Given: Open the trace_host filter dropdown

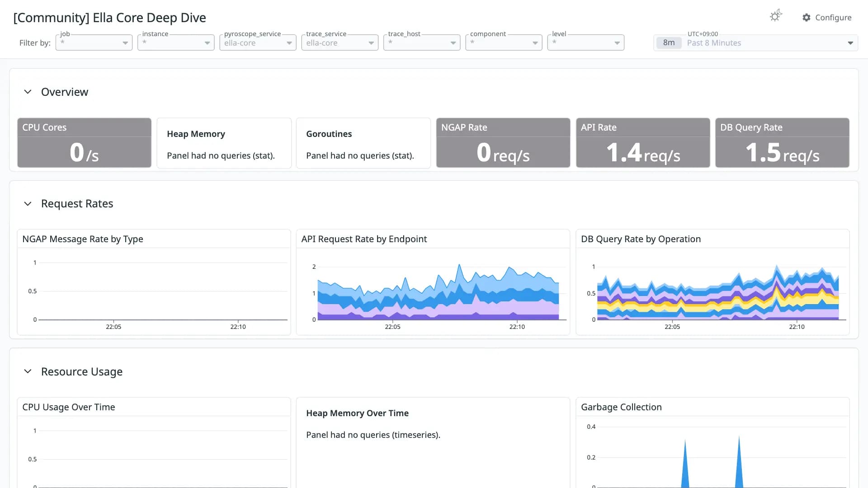Looking at the screenshot, I should click(x=422, y=42).
